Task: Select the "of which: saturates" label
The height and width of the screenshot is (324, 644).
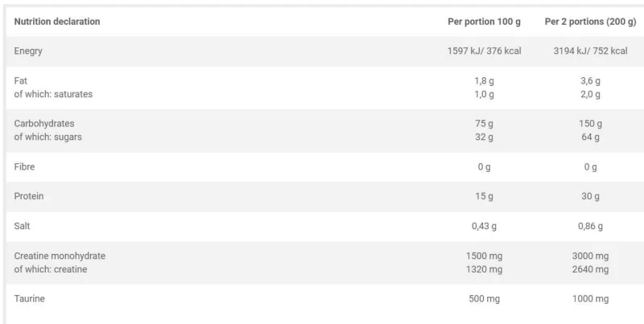Action: coord(53,94)
